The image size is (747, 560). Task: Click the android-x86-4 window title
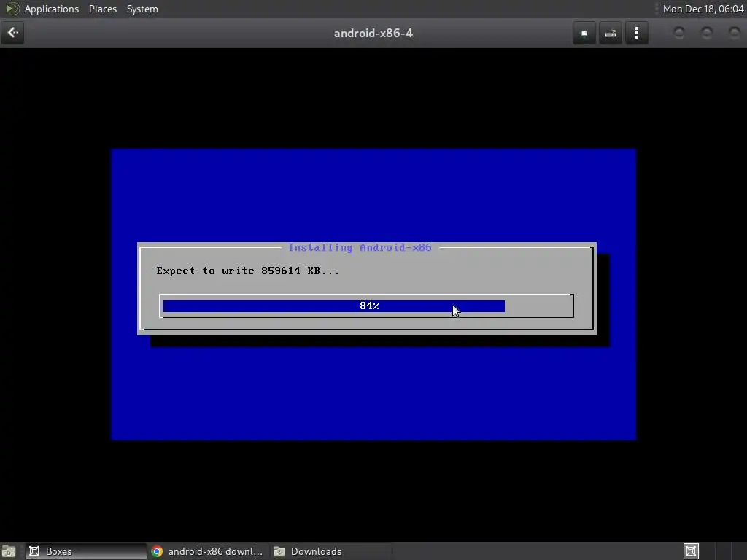tap(373, 34)
